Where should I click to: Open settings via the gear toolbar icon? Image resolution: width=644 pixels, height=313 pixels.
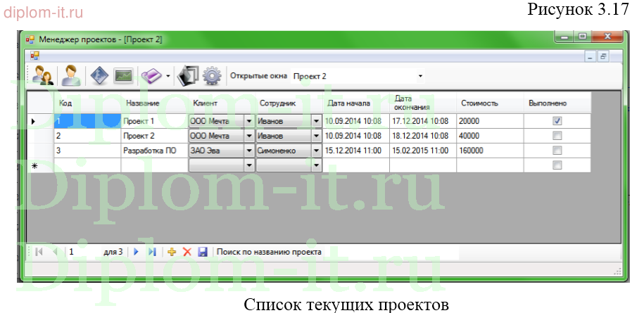(x=212, y=76)
